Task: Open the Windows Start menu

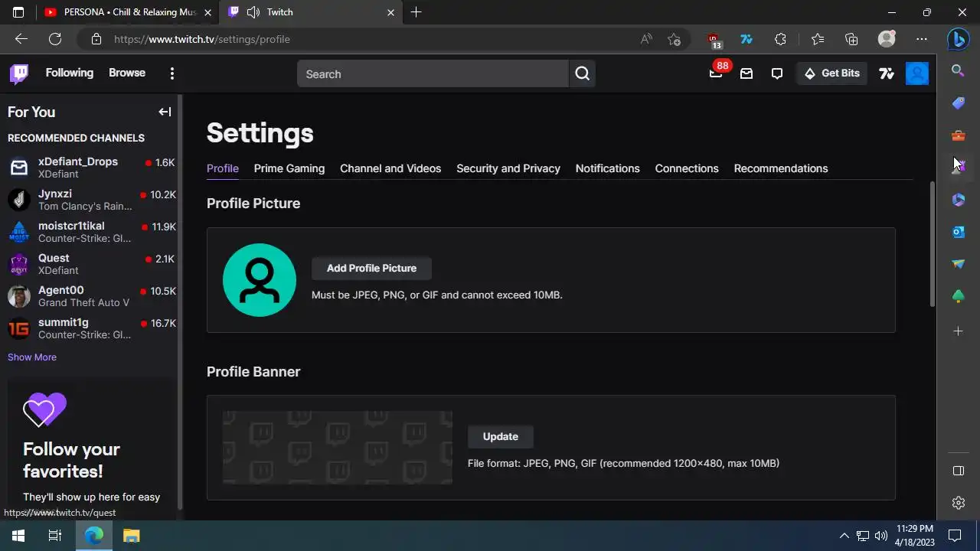Action: (18, 536)
